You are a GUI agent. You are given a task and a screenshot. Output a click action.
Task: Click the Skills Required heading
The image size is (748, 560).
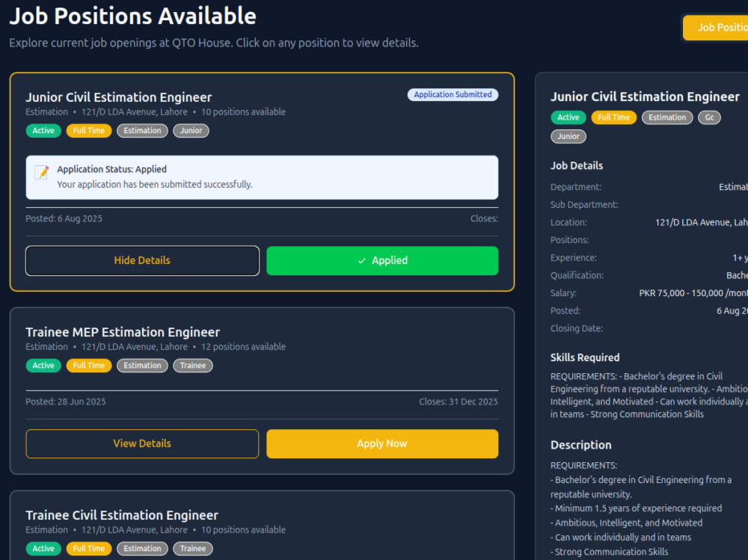[585, 357]
